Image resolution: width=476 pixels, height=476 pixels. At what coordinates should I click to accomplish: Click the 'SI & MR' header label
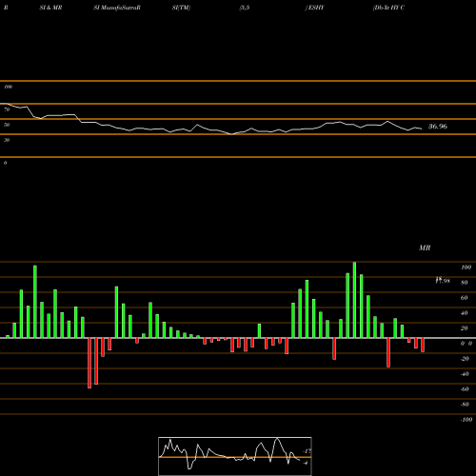pyautogui.click(x=50, y=8)
